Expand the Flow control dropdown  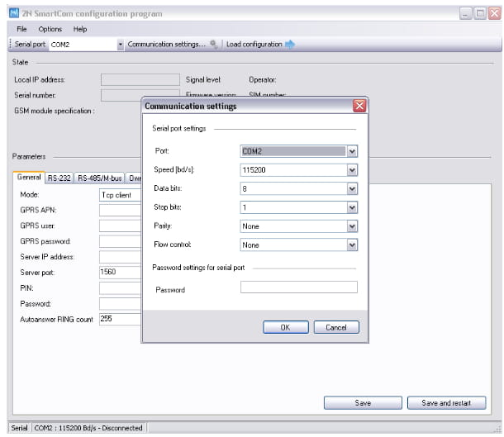point(352,245)
